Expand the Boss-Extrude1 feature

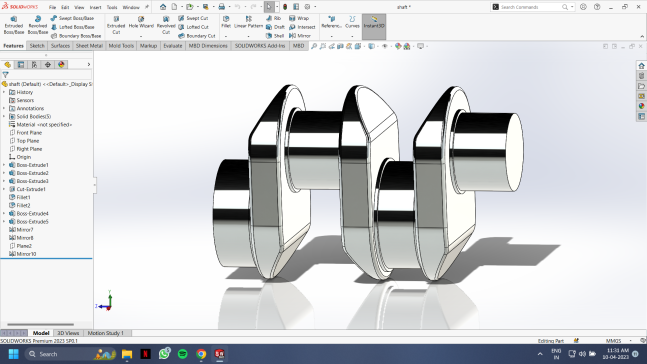point(4,165)
